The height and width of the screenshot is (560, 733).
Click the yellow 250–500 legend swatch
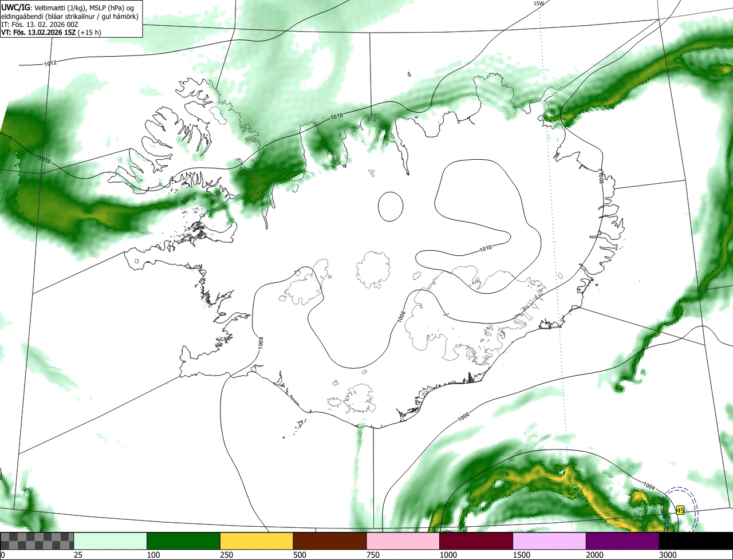click(x=257, y=541)
